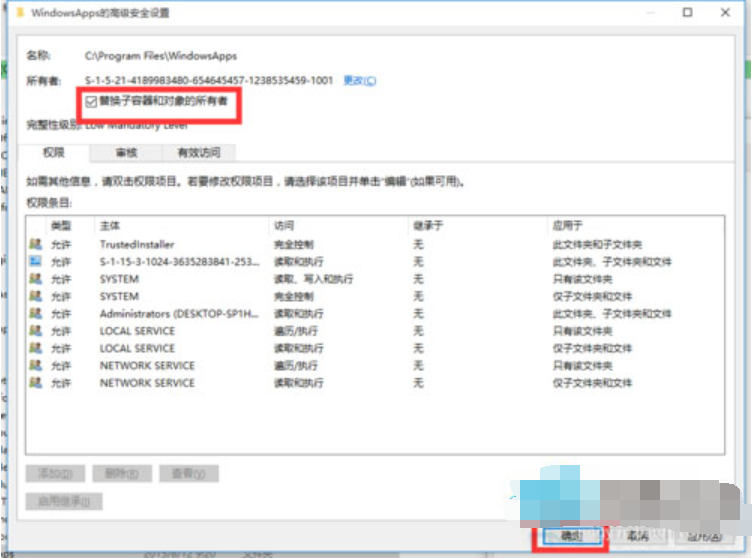Click the 取消 button

click(638, 536)
